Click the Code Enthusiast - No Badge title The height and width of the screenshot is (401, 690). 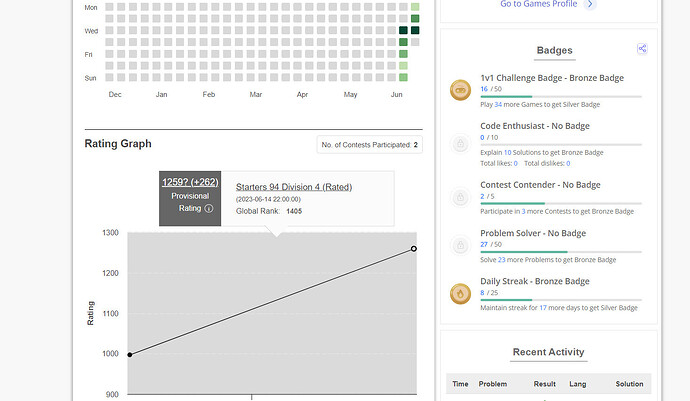click(535, 126)
